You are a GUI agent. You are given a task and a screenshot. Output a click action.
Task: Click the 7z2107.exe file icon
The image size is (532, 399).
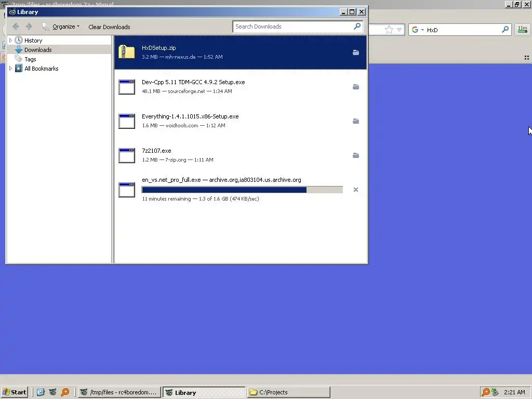pyautogui.click(x=127, y=155)
